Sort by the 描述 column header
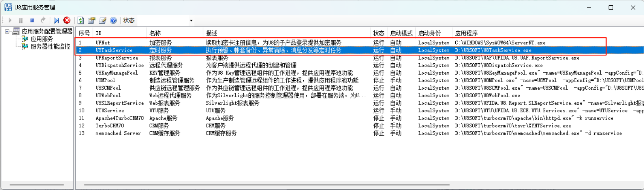644x190 pixels. point(287,33)
